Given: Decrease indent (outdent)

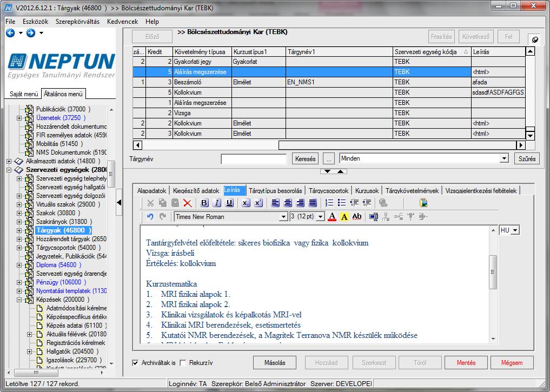Looking at the screenshot, I should coord(354,203).
